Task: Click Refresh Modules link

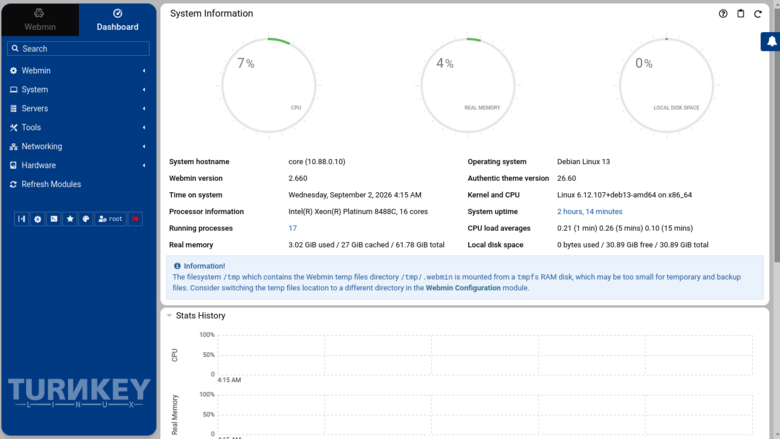Action: point(51,184)
